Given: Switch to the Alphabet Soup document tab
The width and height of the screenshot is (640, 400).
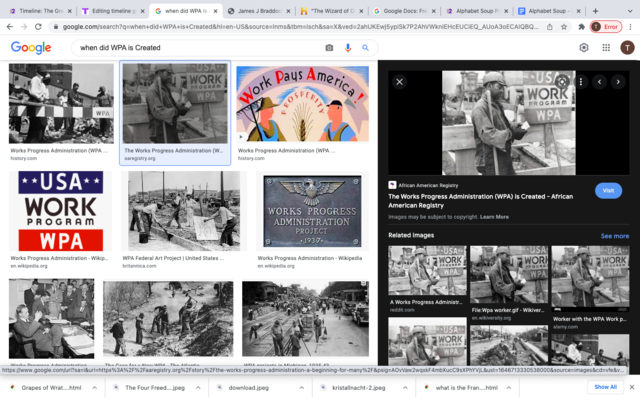Looking at the screenshot, I should 550,11.
